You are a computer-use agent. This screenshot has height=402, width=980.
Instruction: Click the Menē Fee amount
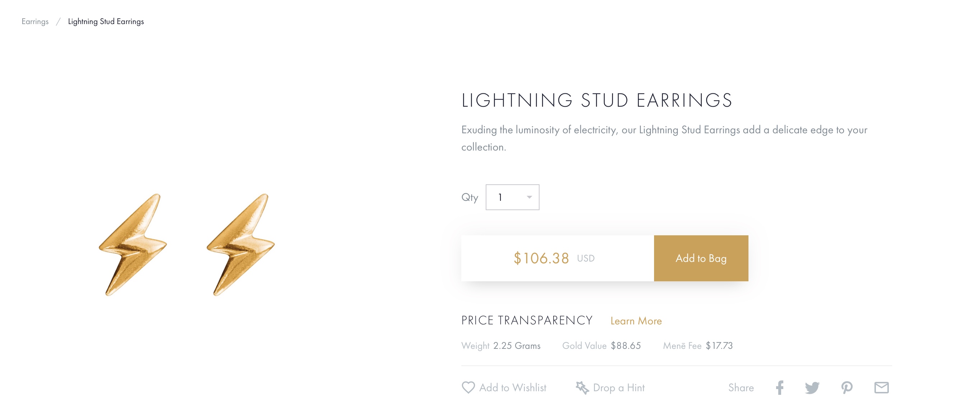tap(719, 346)
